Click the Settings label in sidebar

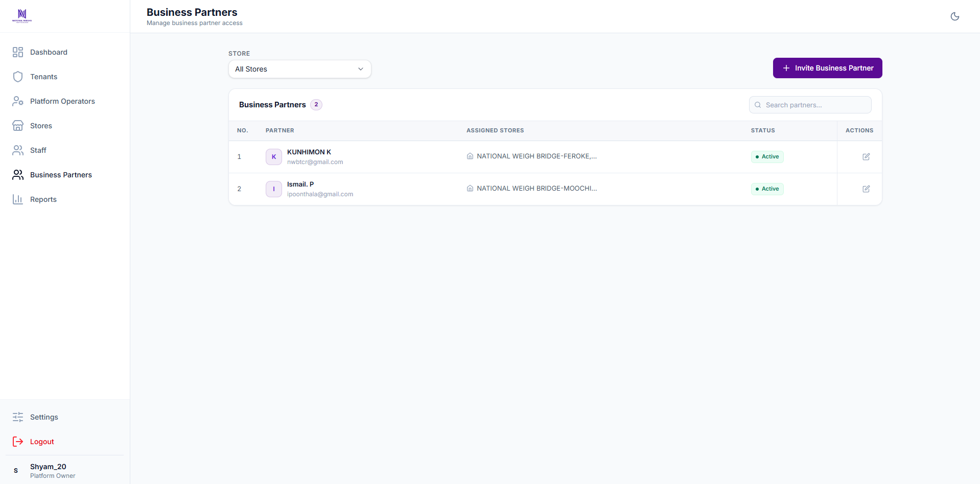[x=44, y=417]
